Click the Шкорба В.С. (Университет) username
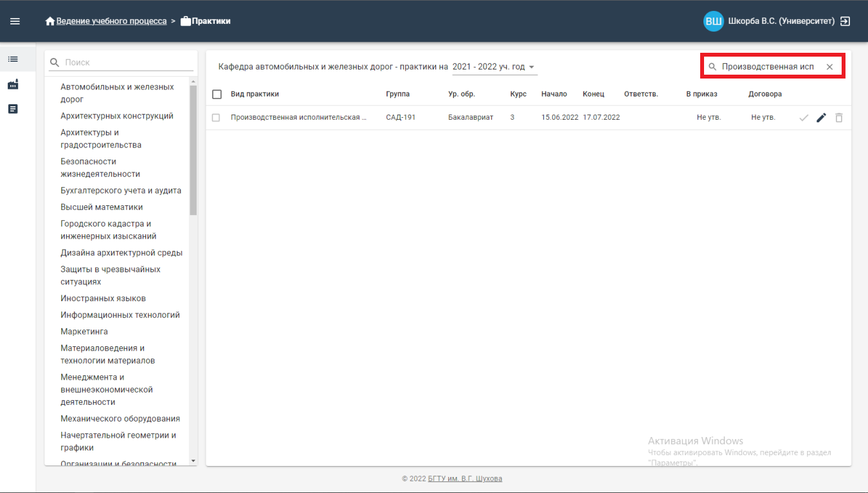 pyautogui.click(x=781, y=21)
